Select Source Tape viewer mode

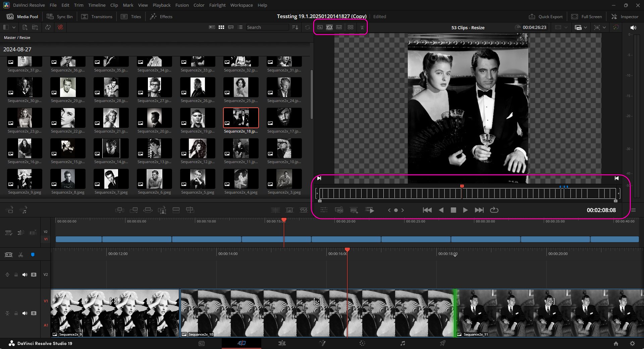329,27
